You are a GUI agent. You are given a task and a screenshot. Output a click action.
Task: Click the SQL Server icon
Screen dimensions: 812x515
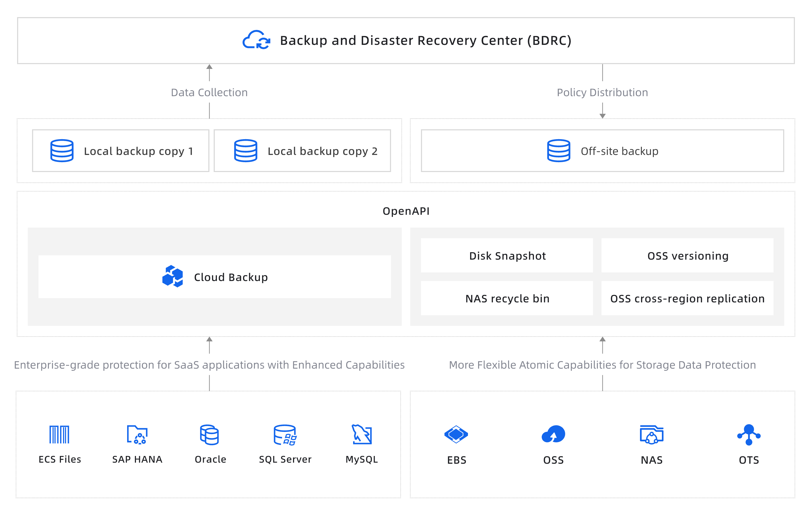(x=285, y=435)
